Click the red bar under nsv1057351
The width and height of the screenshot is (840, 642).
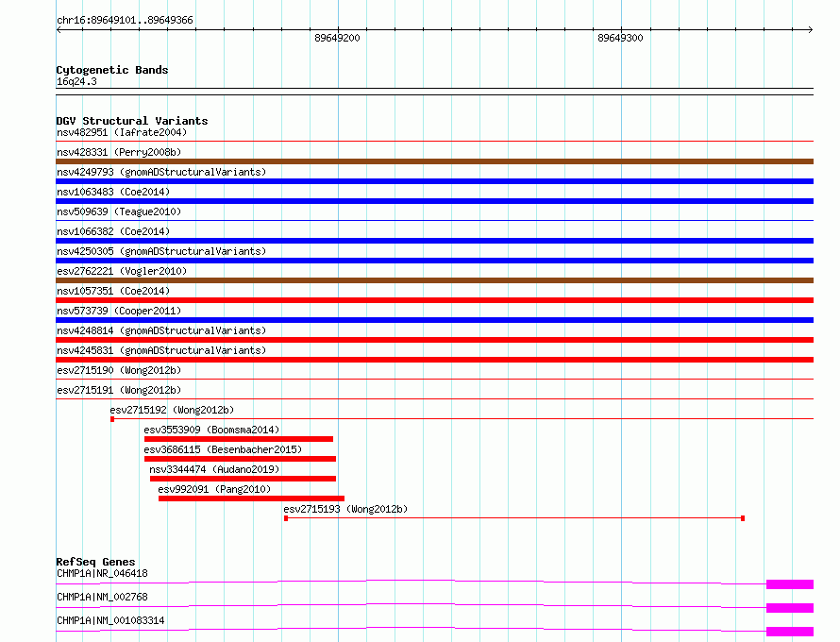tap(434, 300)
